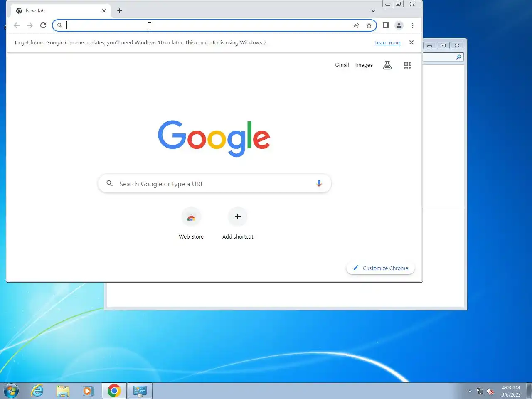Screen dimensions: 532x399
Task: Reload the page in Chrome
Action: pos(43,25)
